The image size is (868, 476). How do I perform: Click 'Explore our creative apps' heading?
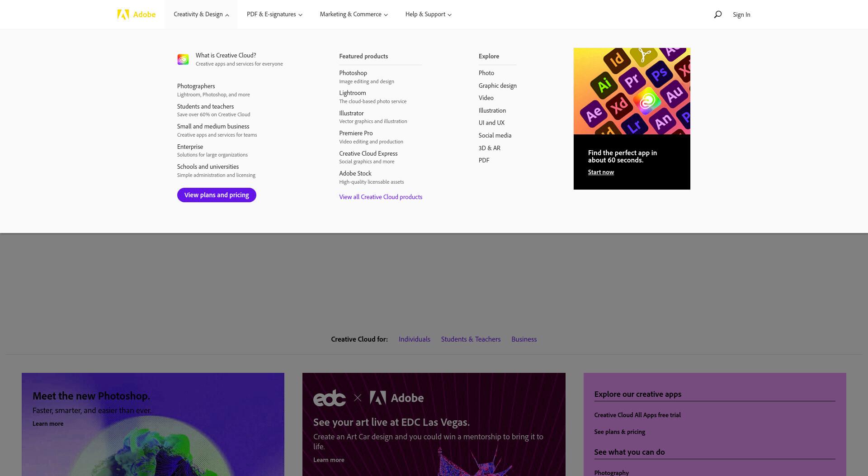(637, 394)
